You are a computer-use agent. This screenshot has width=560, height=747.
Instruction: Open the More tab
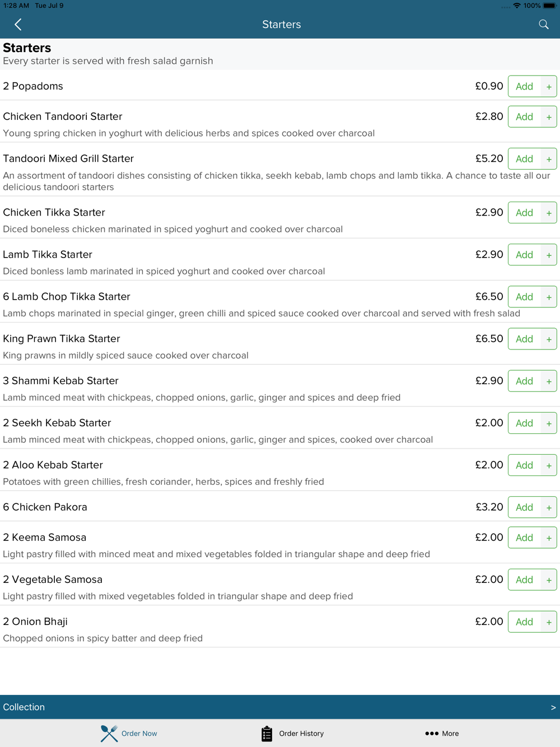442,734
